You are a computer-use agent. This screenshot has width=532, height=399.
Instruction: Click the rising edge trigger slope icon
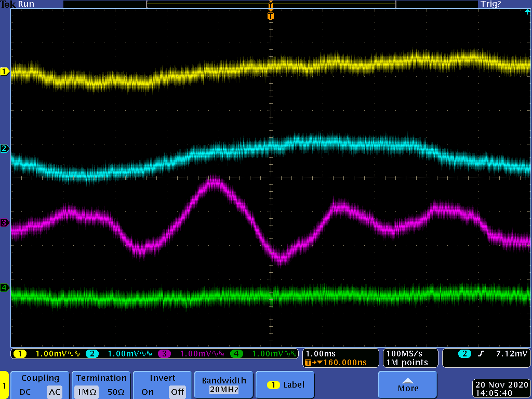click(x=481, y=354)
